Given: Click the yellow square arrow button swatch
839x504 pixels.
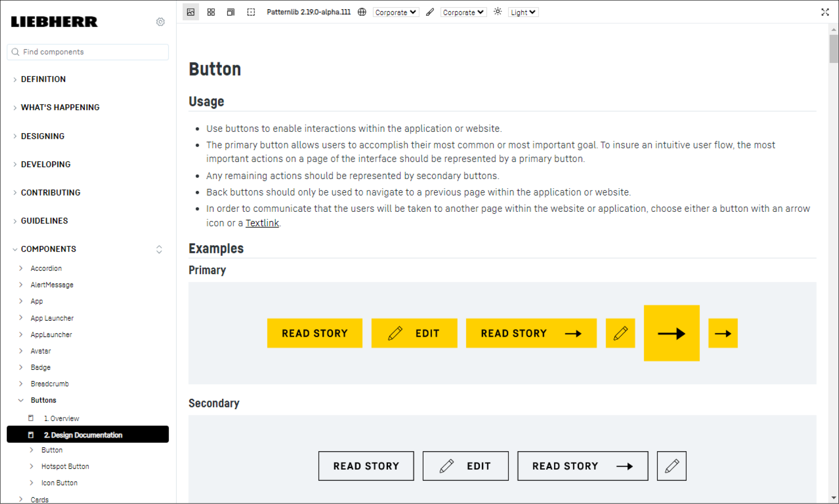Looking at the screenshot, I should tap(671, 333).
